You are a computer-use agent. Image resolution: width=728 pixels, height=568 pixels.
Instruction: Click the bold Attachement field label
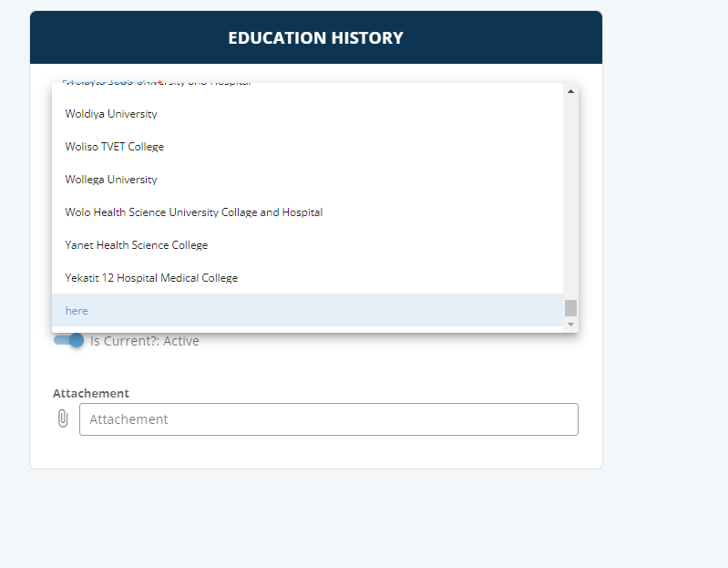(91, 393)
